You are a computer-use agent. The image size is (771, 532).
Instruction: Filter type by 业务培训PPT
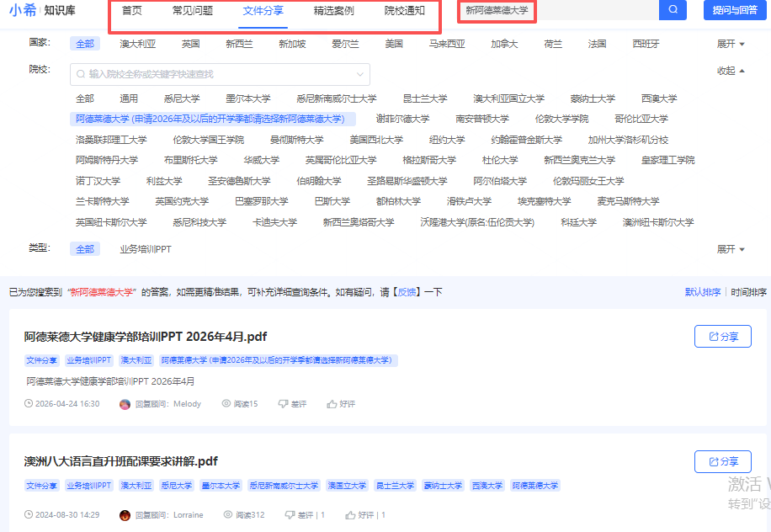[146, 249]
